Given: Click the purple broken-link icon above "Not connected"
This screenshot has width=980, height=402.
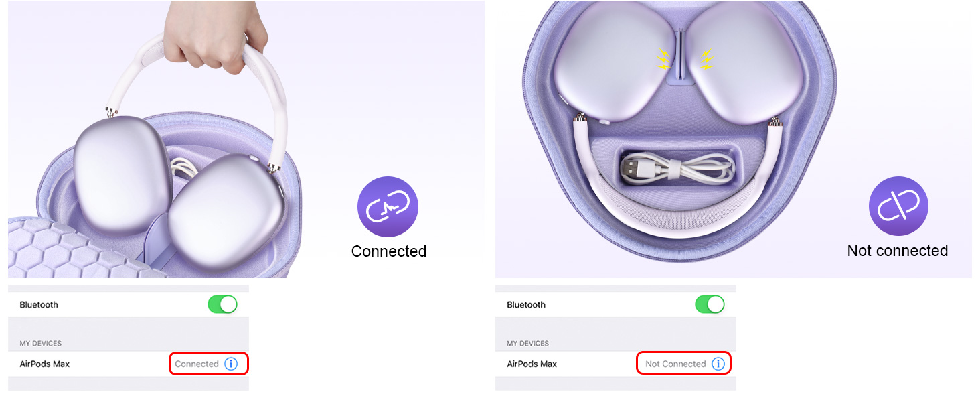Looking at the screenshot, I should coord(898,207).
